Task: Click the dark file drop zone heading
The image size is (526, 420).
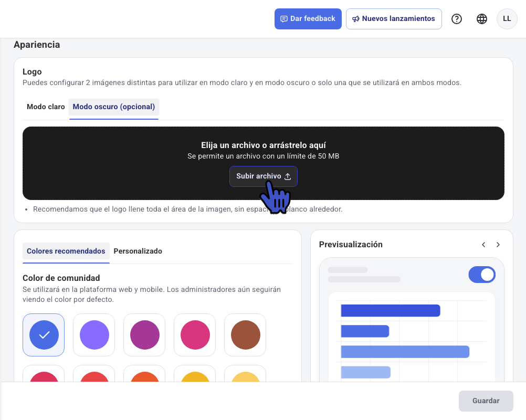Action: coord(264,145)
